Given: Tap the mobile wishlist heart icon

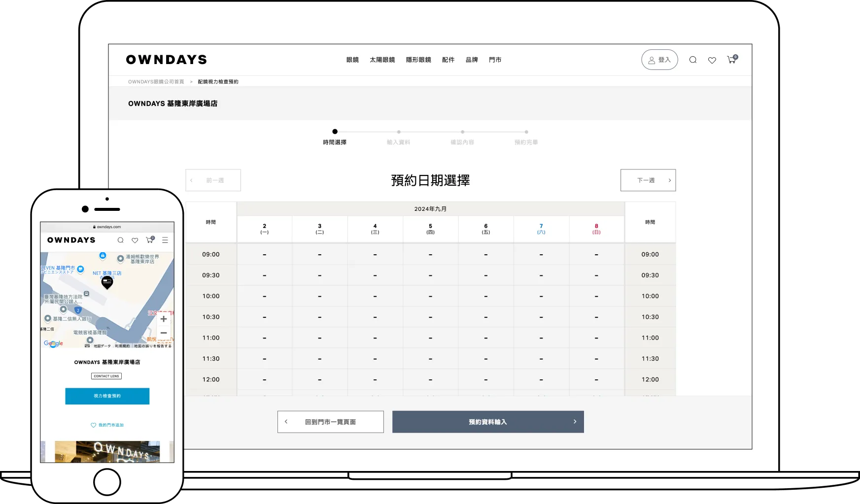Looking at the screenshot, I should pyautogui.click(x=135, y=240).
